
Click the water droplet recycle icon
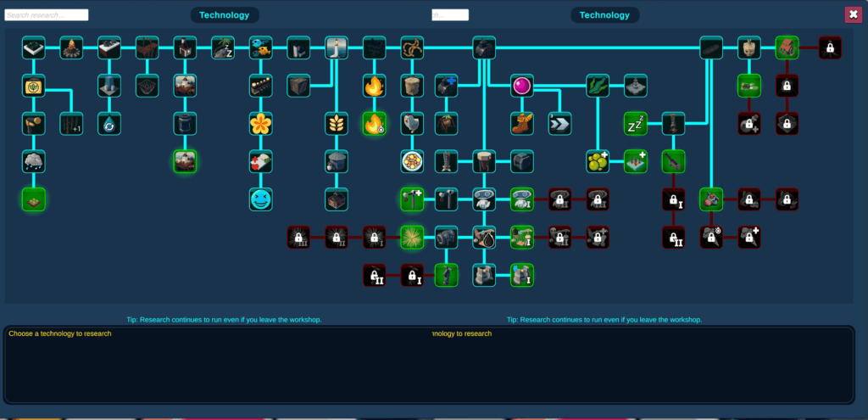[x=109, y=124]
